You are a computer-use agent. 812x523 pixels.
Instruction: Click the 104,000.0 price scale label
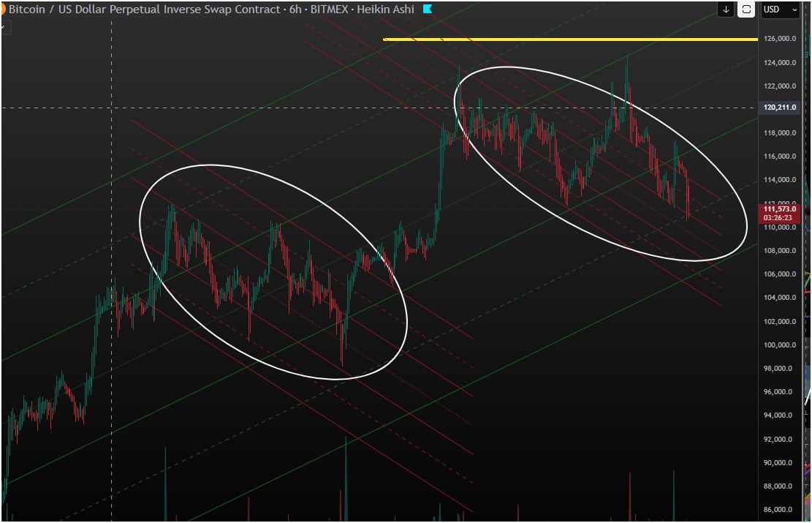pyautogui.click(x=779, y=298)
